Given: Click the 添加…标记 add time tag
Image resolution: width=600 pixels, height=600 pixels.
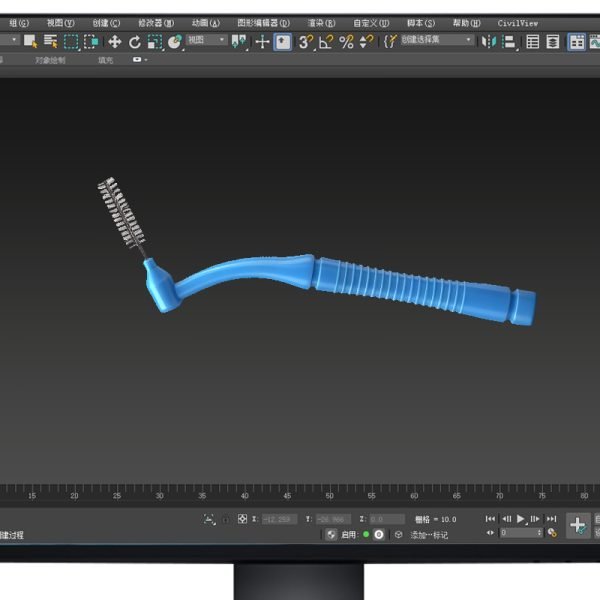Looking at the screenshot, I should (429, 535).
